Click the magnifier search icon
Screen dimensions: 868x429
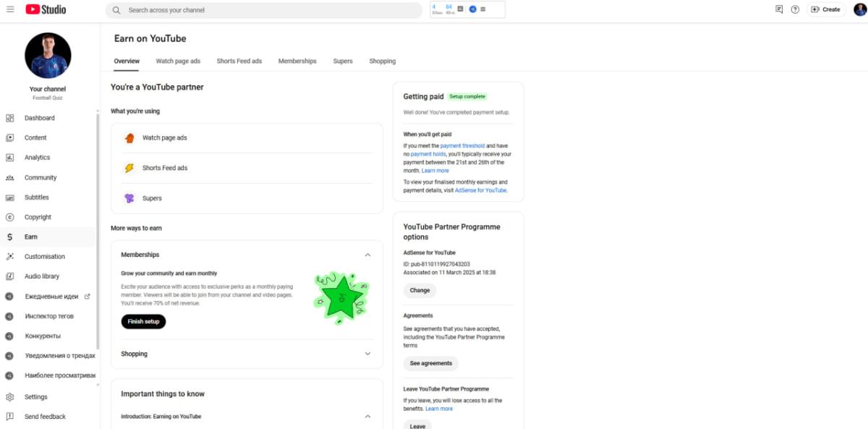[116, 10]
